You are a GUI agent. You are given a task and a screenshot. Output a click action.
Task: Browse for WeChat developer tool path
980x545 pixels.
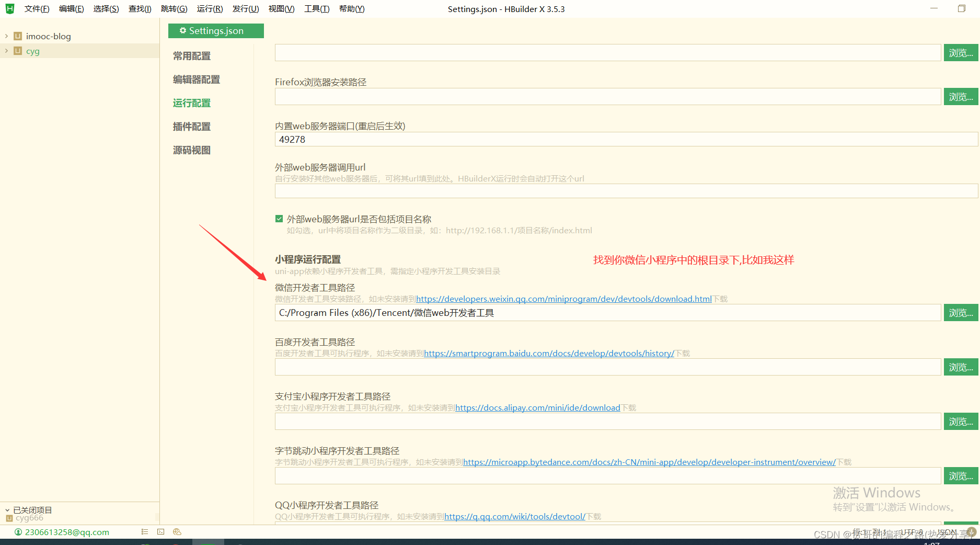pyautogui.click(x=961, y=313)
